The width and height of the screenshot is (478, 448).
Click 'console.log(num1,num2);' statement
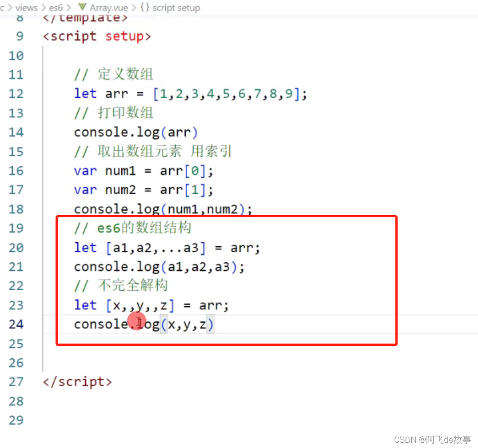[163, 209]
